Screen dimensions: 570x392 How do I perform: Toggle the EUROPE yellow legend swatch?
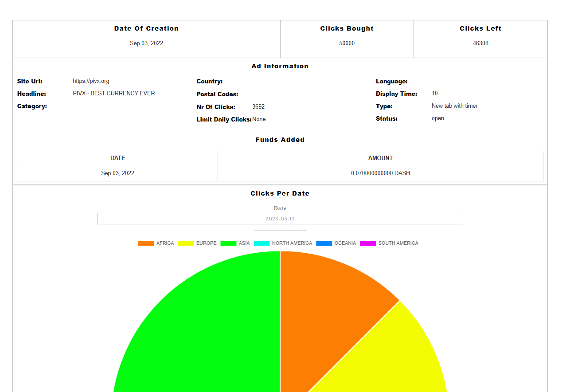click(x=186, y=243)
